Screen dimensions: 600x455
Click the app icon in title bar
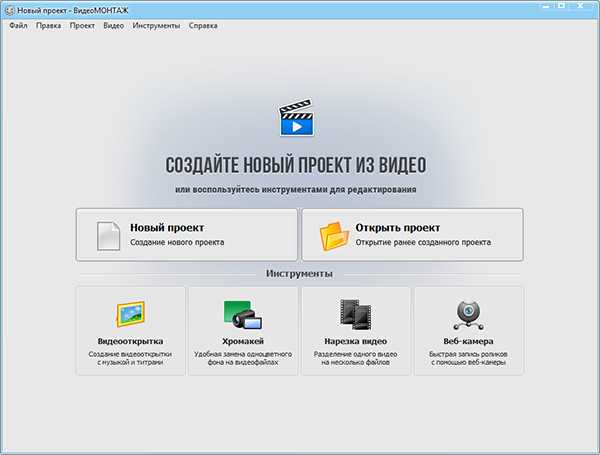pos(10,10)
